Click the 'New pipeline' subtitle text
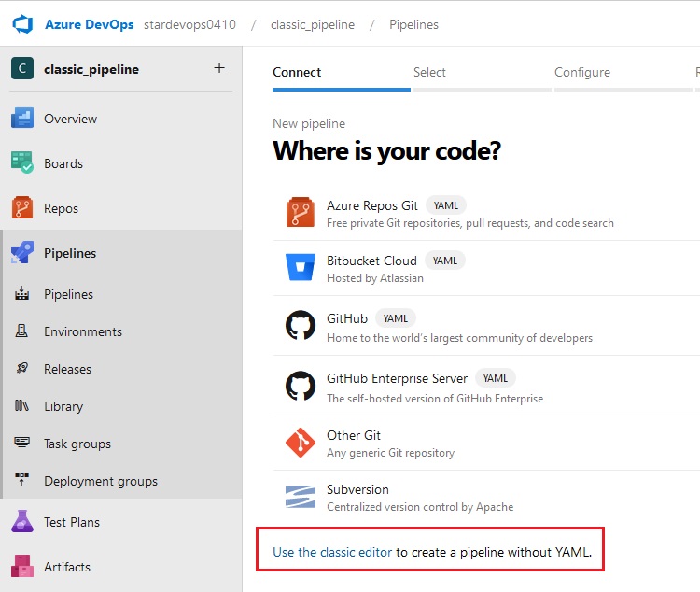This screenshot has width=700, height=592. (x=309, y=124)
